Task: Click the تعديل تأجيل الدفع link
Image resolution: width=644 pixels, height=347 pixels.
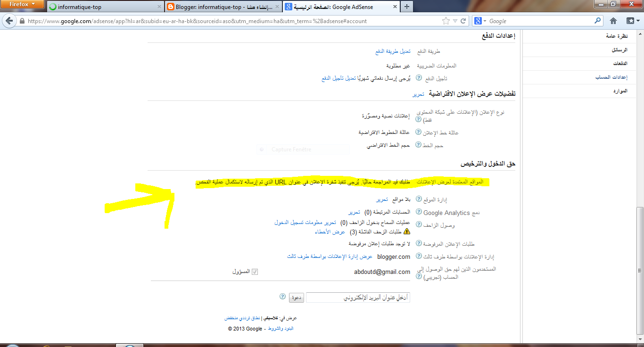Action: (338, 78)
